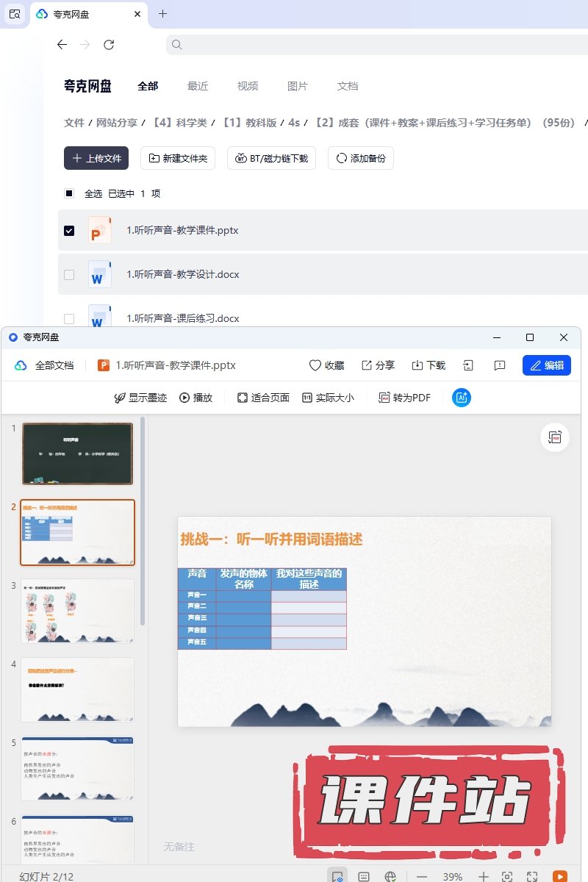Toggle the 全选 select-all checkbox
The width and height of the screenshot is (588, 882).
pyautogui.click(x=69, y=194)
